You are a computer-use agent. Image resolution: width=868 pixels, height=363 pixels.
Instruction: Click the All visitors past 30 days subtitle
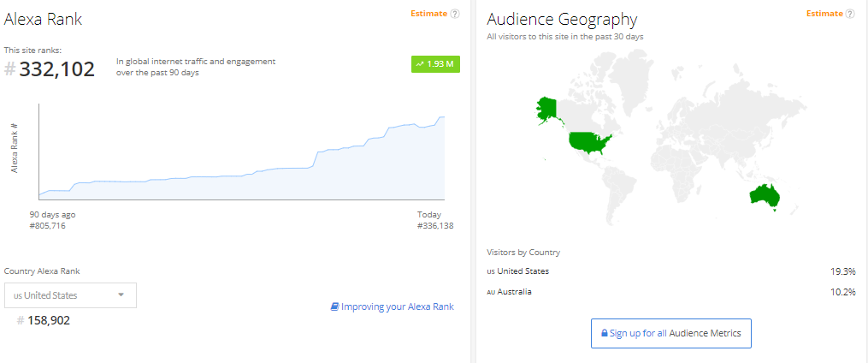pos(565,37)
